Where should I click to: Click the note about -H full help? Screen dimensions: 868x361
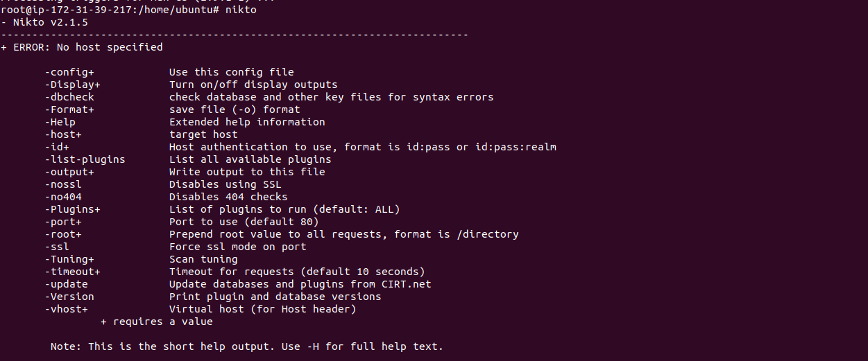pos(246,346)
